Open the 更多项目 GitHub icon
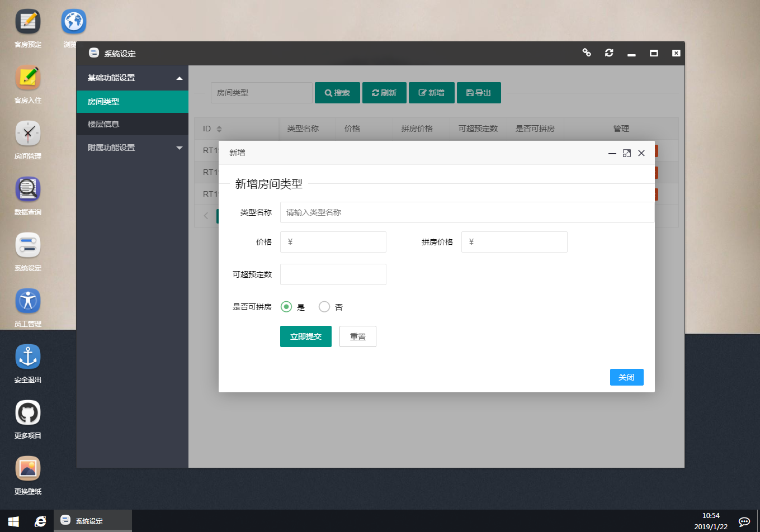The image size is (760, 532). pyautogui.click(x=28, y=413)
